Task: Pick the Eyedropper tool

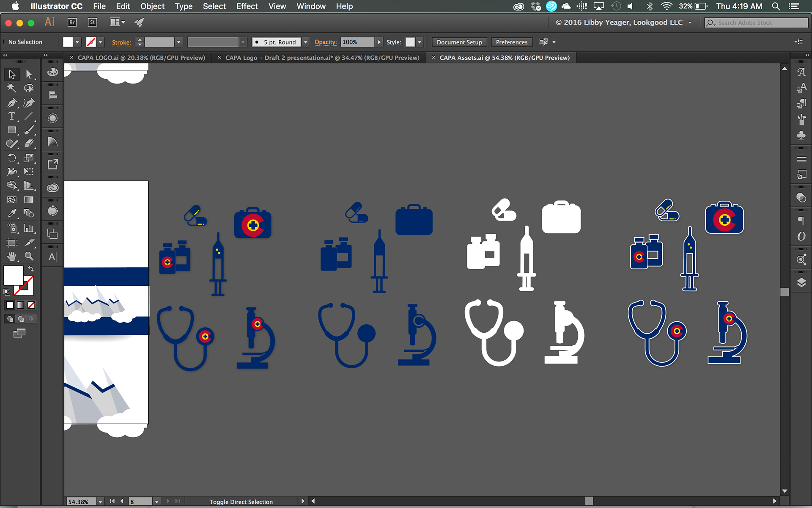Action: point(11,213)
